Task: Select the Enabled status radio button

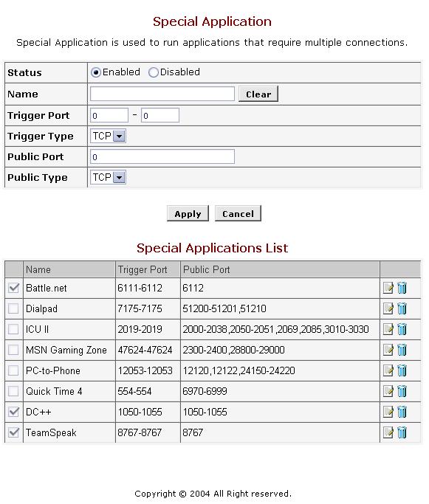Action: [96, 72]
